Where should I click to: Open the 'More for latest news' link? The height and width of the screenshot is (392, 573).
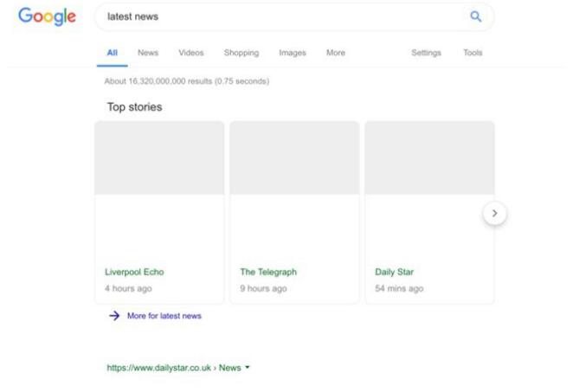point(164,316)
